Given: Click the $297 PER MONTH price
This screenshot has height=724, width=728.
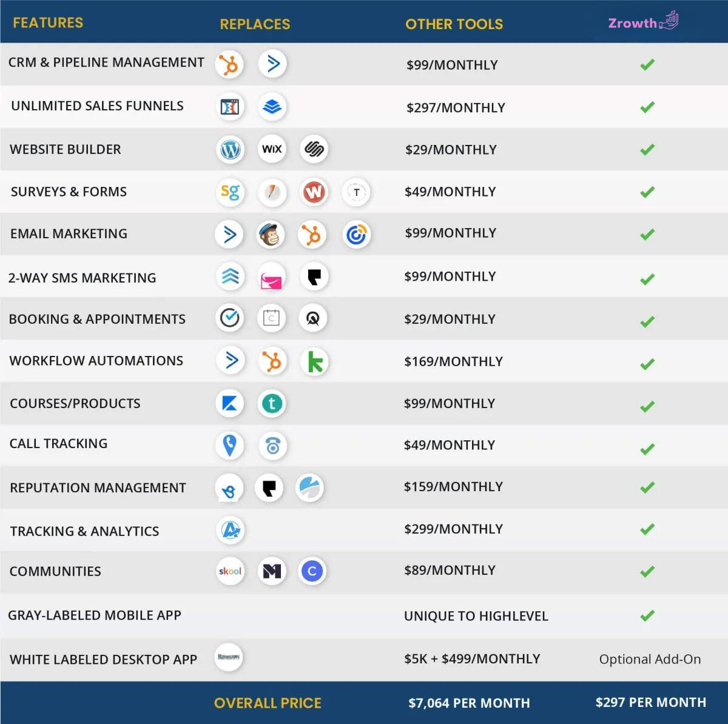Looking at the screenshot, I should [650, 702].
